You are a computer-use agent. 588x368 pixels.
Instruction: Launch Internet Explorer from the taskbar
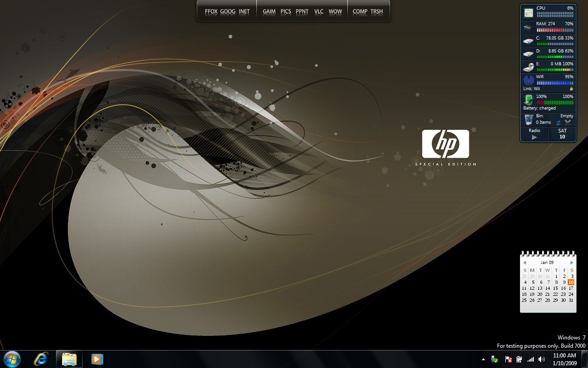coord(41,359)
